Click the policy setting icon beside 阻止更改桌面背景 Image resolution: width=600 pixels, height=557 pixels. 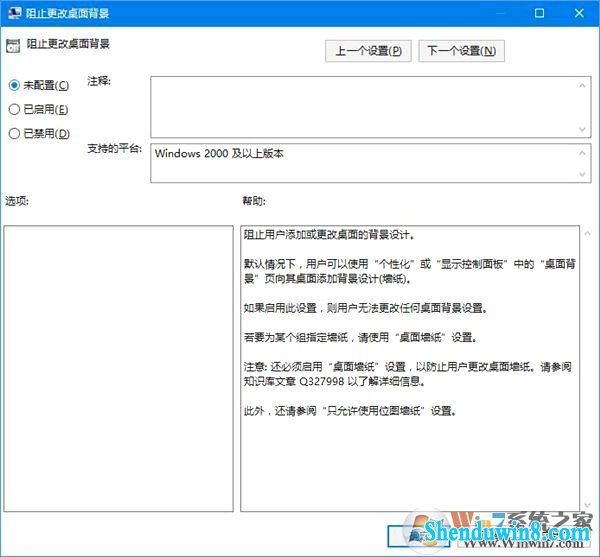(x=13, y=46)
